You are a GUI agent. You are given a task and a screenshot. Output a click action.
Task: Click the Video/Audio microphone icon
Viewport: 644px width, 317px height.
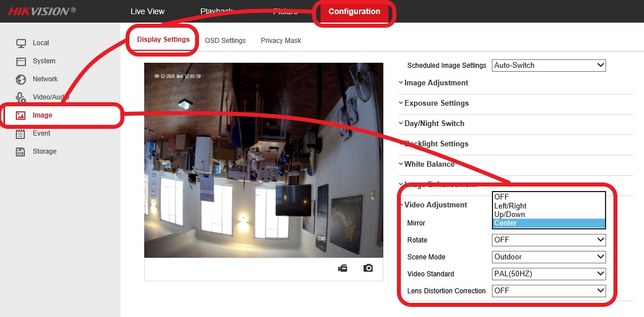point(21,97)
